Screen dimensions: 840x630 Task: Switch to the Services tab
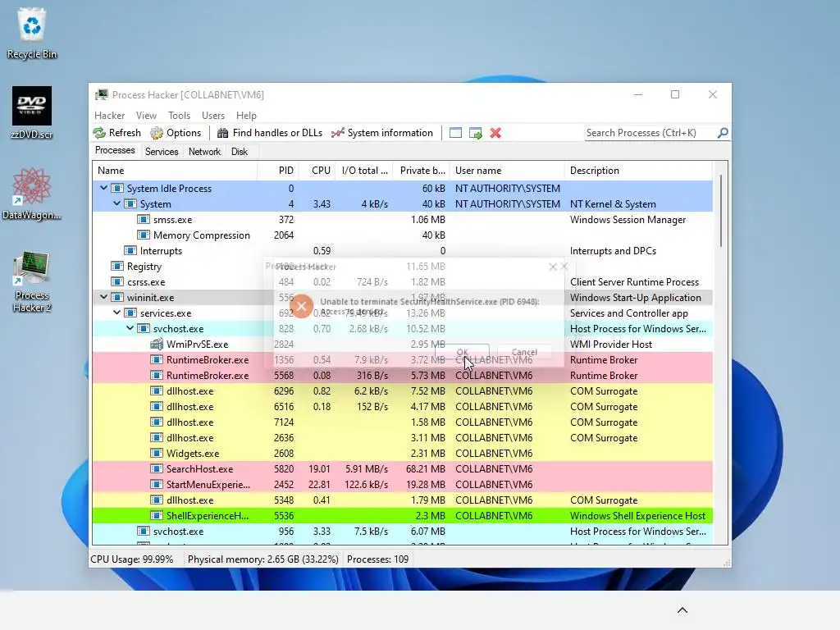click(x=162, y=152)
